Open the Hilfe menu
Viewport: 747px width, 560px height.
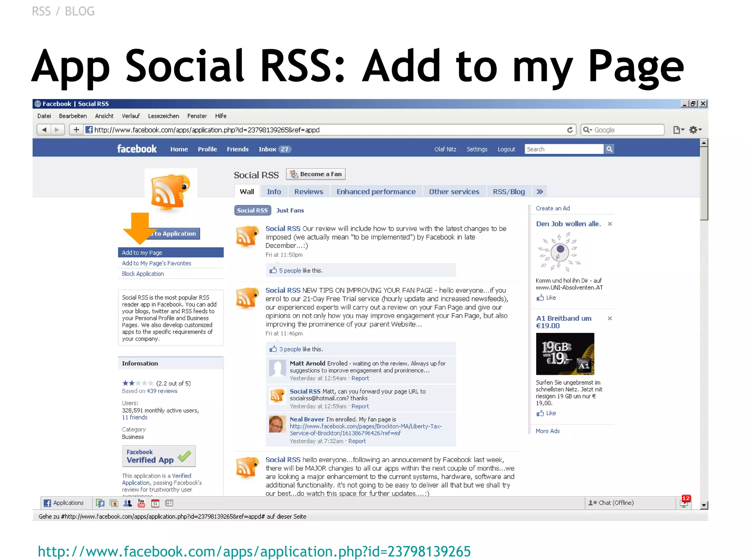(221, 116)
